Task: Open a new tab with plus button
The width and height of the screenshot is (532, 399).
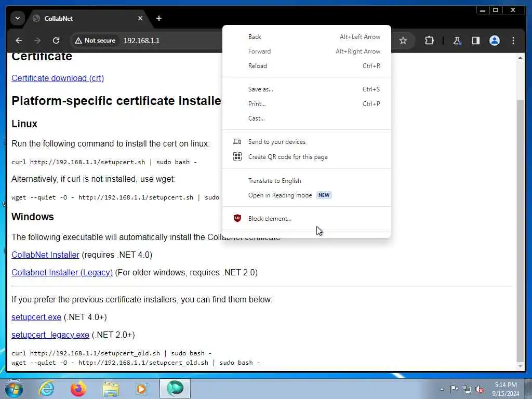Action: pyautogui.click(x=159, y=18)
